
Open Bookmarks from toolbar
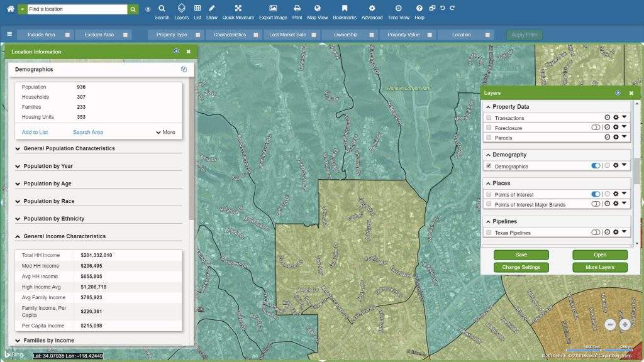[344, 12]
